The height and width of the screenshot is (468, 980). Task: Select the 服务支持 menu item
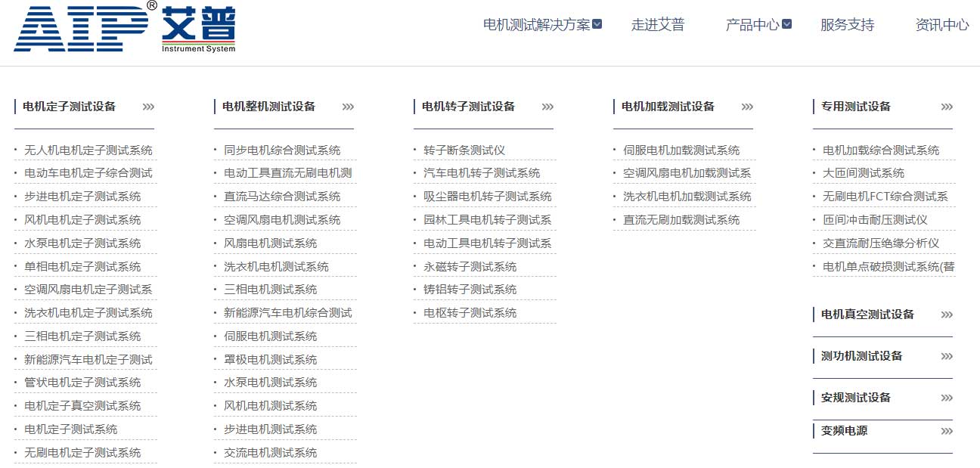(x=845, y=24)
